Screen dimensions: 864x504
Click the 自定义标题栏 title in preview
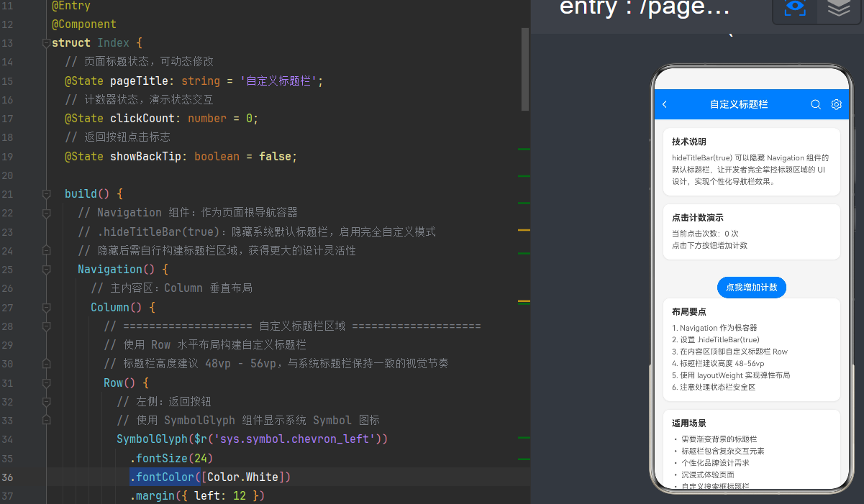739,104
